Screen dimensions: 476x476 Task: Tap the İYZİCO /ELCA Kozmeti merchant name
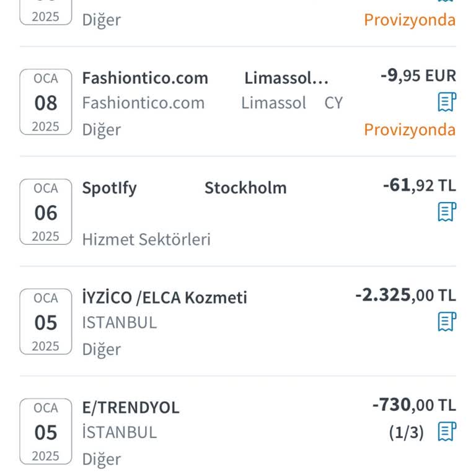[x=164, y=297]
